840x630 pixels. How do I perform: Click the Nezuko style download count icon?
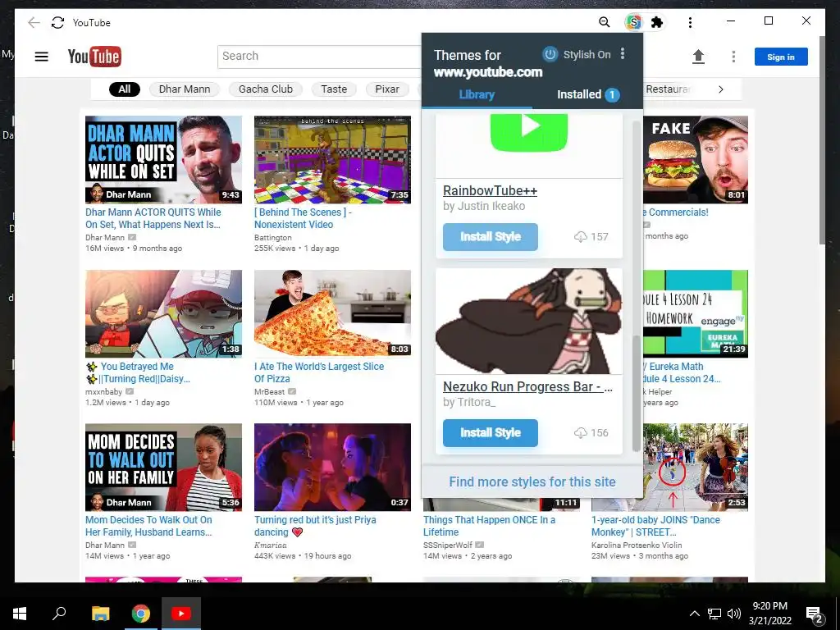580,433
